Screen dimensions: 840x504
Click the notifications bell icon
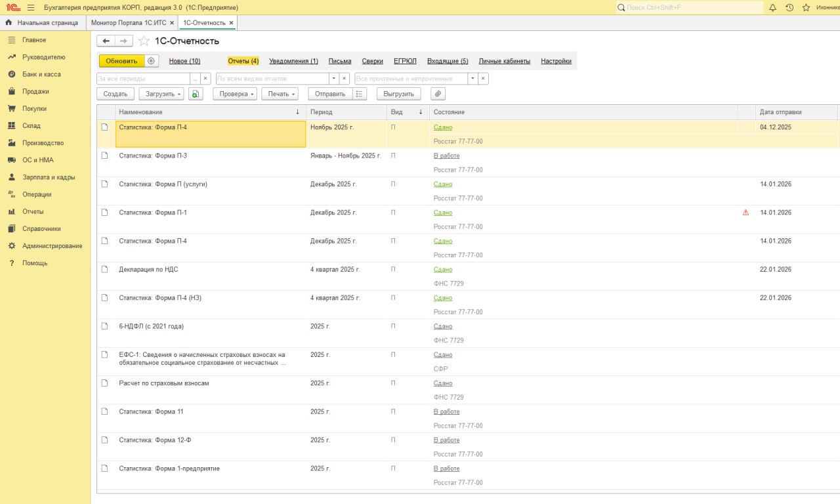[x=772, y=7]
